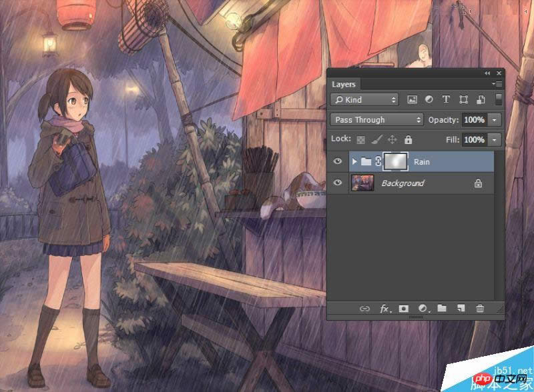Open the Opacity slider dropdown arrow
Viewport: 534px width, 392px height.
coord(495,120)
